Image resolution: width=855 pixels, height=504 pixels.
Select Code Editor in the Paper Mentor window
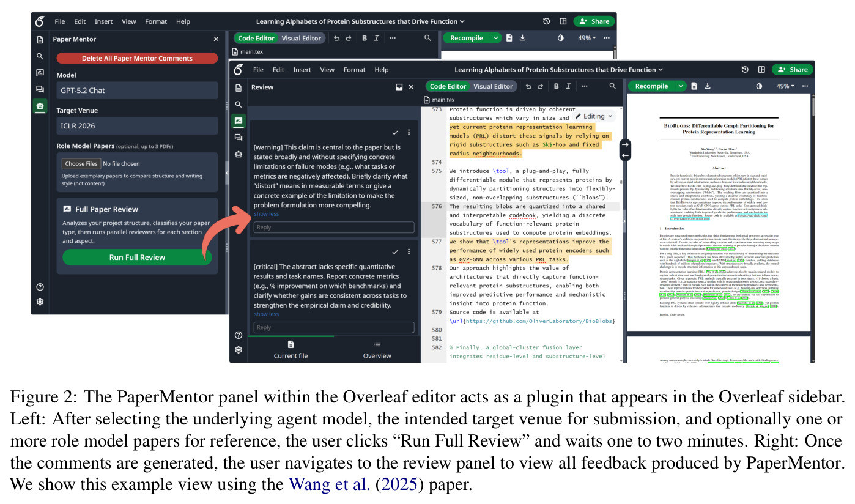(x=256, y=38)
